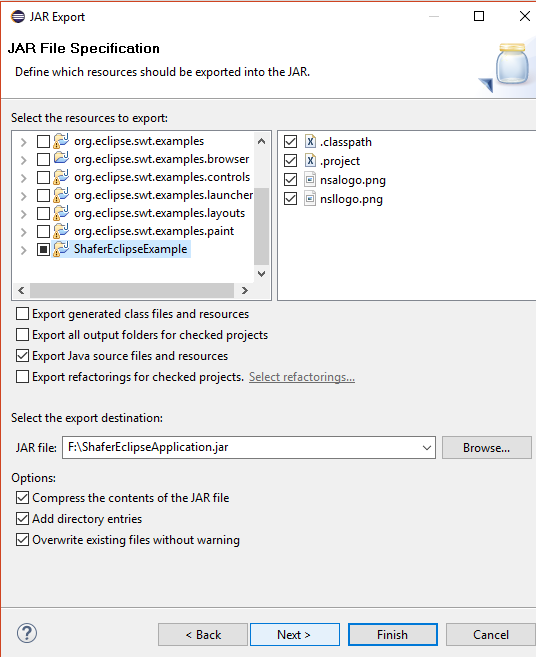
Task: Select org.eclipse.swt.examples.layouts in the tree
Action: (159, 213)
